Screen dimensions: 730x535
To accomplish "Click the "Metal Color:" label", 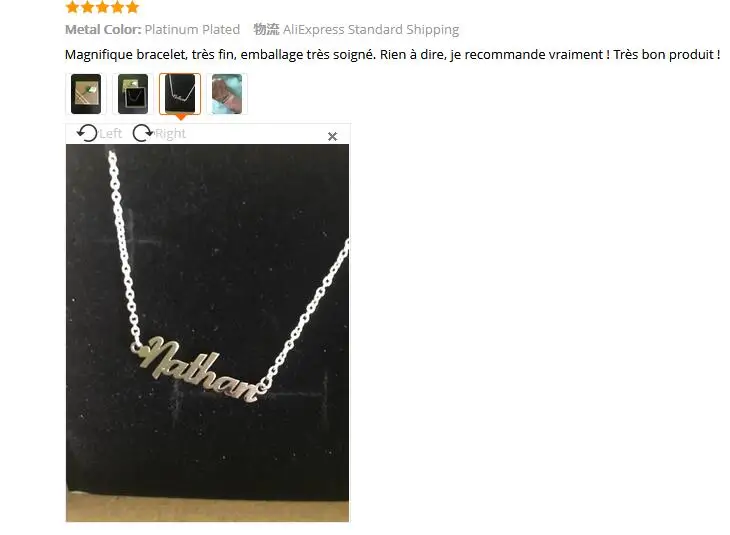I will 103,29.
